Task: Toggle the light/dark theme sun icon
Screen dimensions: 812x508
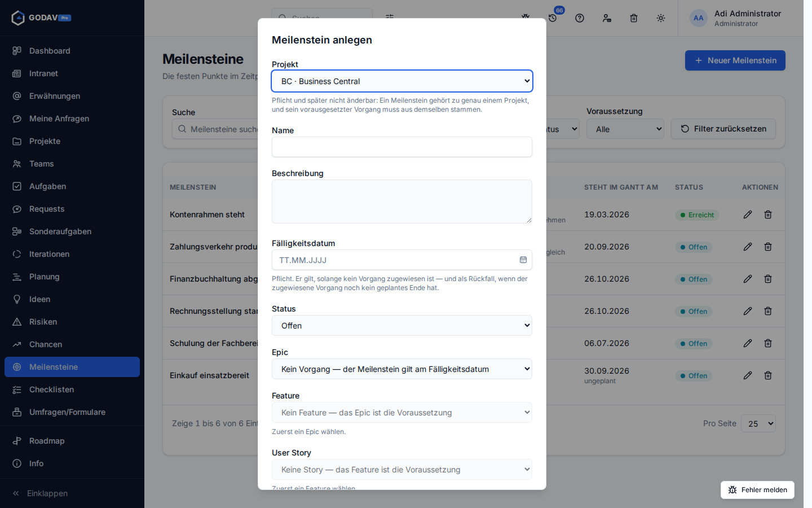Action: point(661,18)
